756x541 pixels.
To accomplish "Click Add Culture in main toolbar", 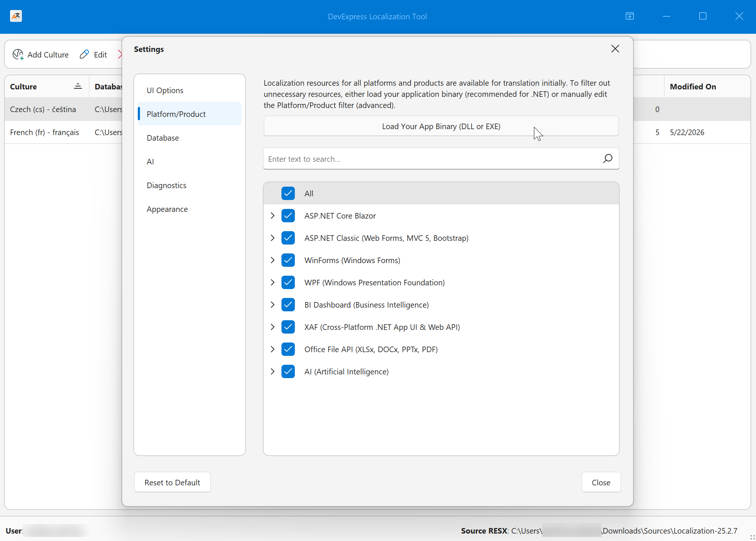I will tap(40, 55).
